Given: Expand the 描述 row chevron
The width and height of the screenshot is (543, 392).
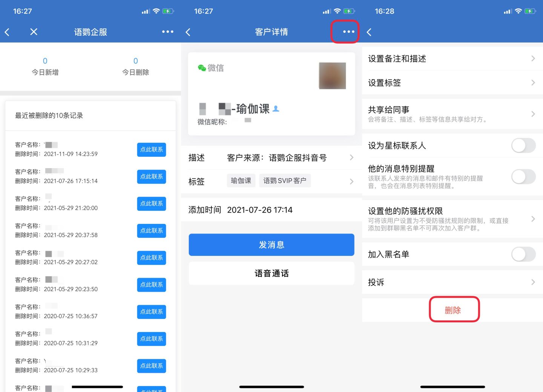Looking at the screenshot, I should pyautogui.click(x=351, y=158).
